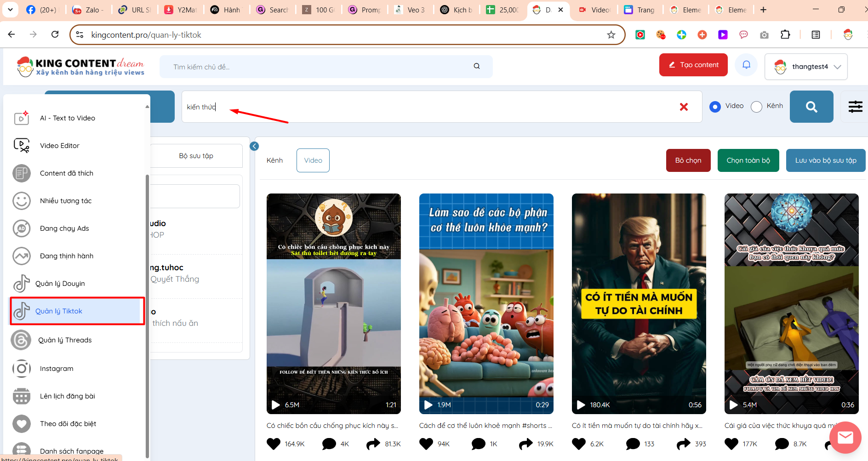Open Theo dõi đặc biệt heart icon
This screenshot has width=868, height=461.
22,424
